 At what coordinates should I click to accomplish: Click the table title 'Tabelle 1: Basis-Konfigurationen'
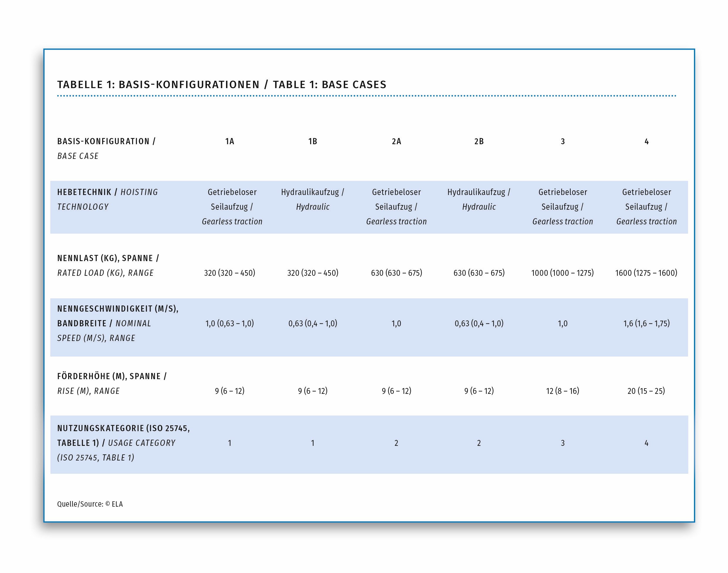158,85
